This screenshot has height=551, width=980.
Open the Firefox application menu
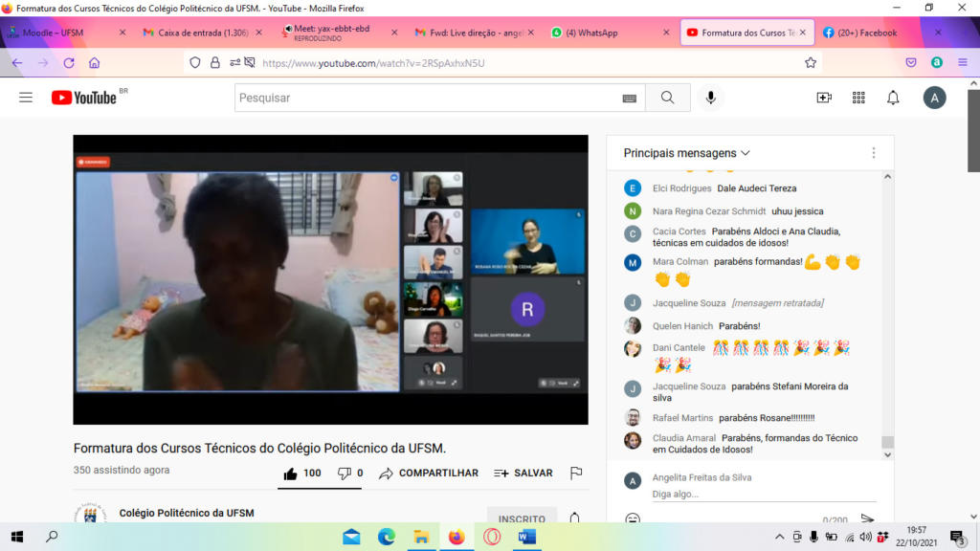(963, 63)
